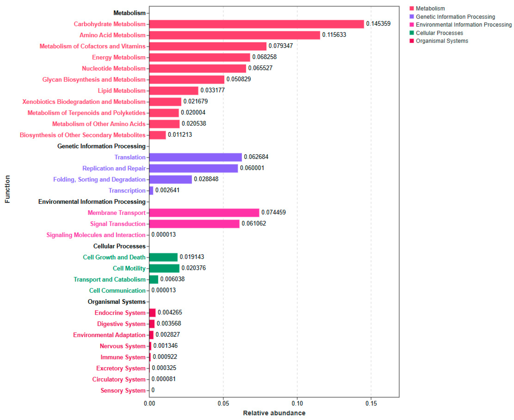Click the Function y-axis title
Viewport: 514px width, 420px height.
8,189
